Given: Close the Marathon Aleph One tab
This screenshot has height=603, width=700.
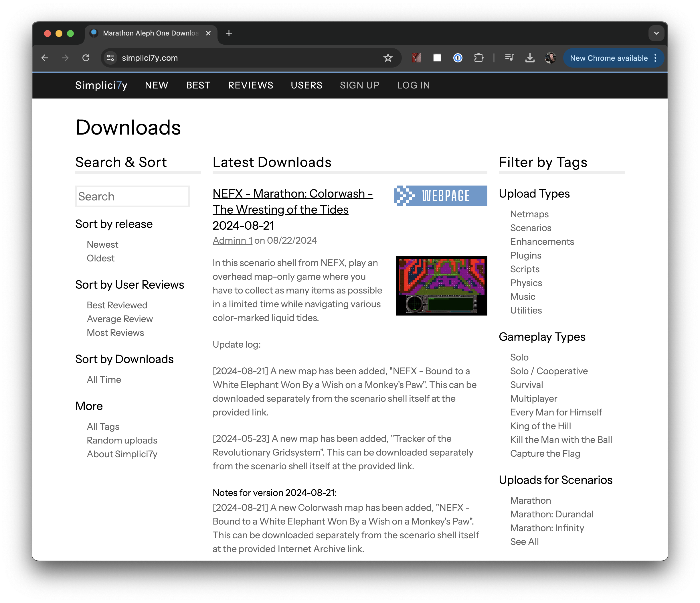Looking at the screenshot, I should coord(208,33).
